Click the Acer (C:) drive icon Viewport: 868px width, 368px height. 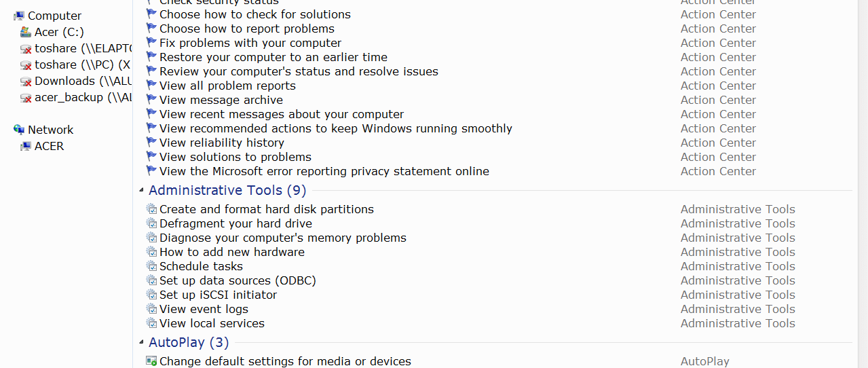point(26,32)
